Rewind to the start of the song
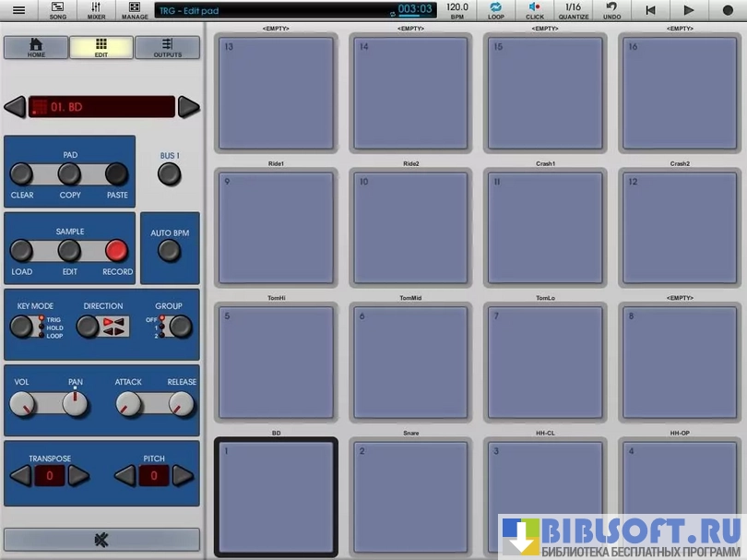Image resolution: width=747 pixels, height=560 pixels. click(650, 10)
